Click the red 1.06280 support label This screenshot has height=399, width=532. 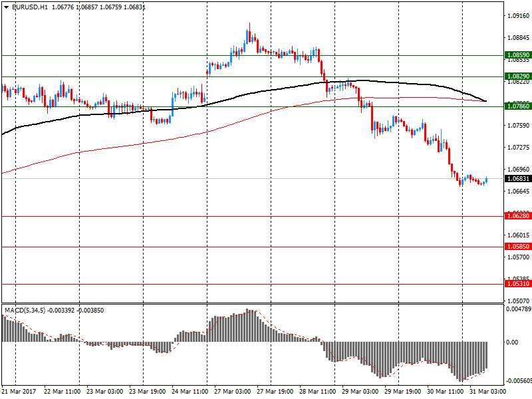tap(517, 216)
